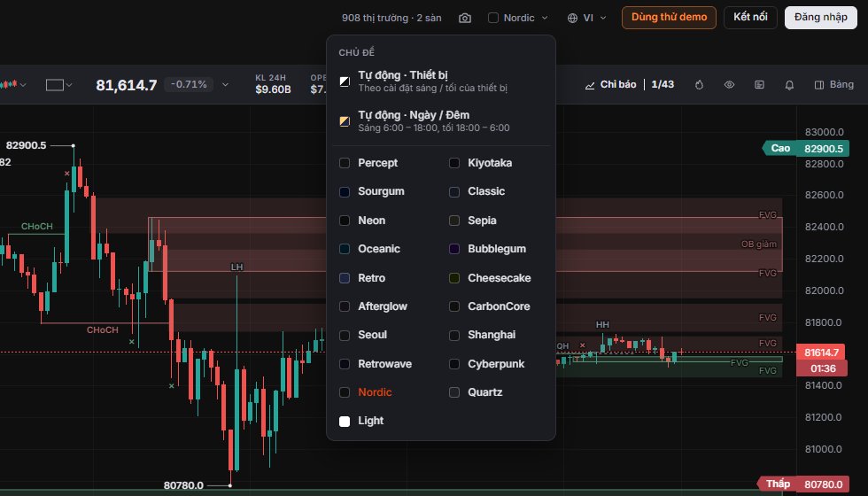Open the news panel icon
The width and height of the screenshot is (868, 496).
[x=760, y=85]
